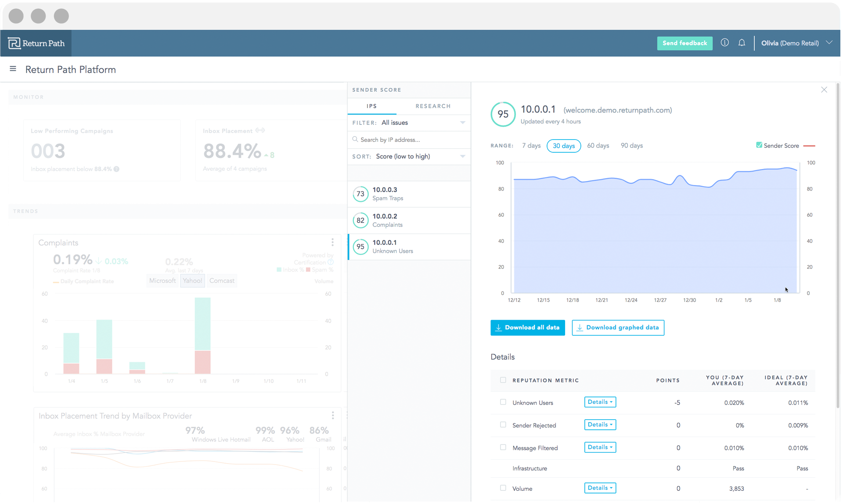Select the 90 days range
The width and height of the screenshot is (843, 504).
[631, 146]
